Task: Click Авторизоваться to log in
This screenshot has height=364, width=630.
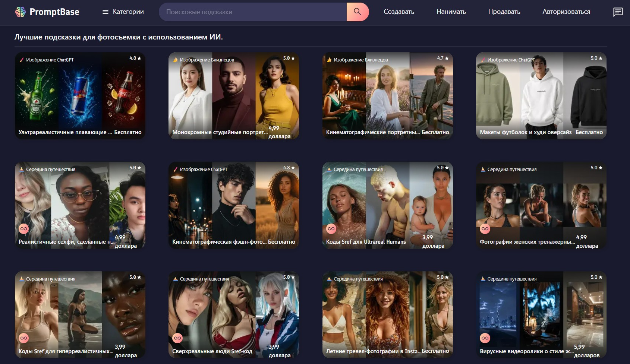Action: (566, 12)
